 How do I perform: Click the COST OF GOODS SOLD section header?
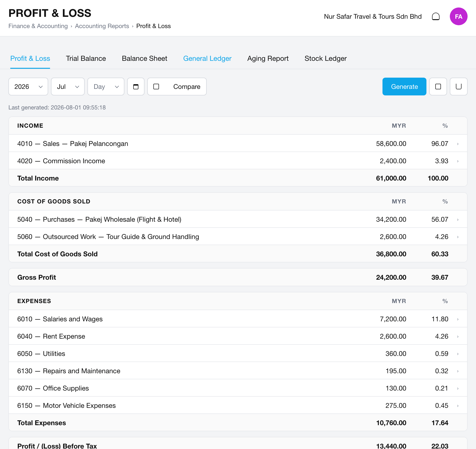[x=54, y=201]
